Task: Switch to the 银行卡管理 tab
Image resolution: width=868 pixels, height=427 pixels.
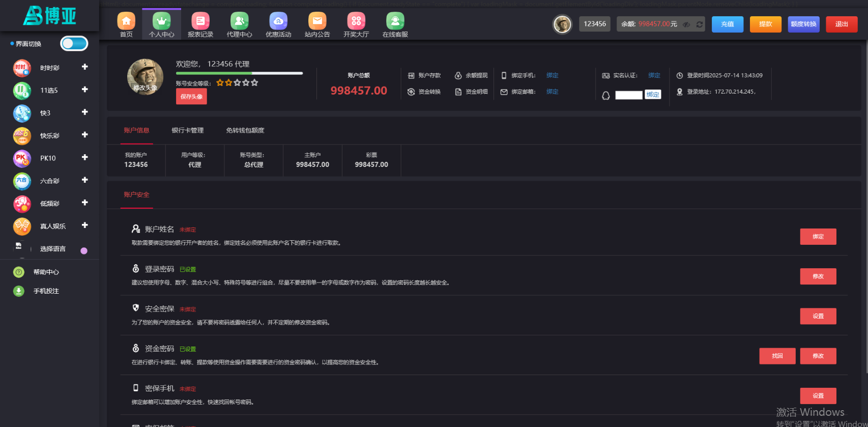Action: [x=188, y=130]
